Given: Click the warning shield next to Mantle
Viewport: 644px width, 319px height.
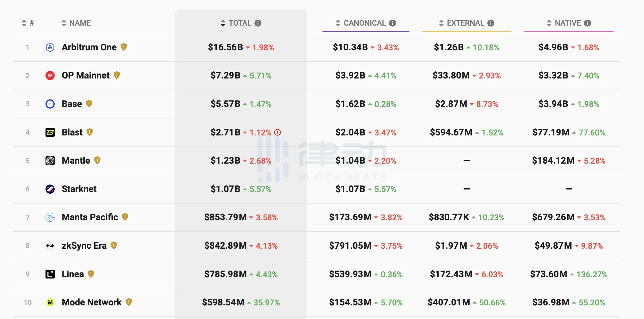Looking at the screenshot, I should 97,160.
